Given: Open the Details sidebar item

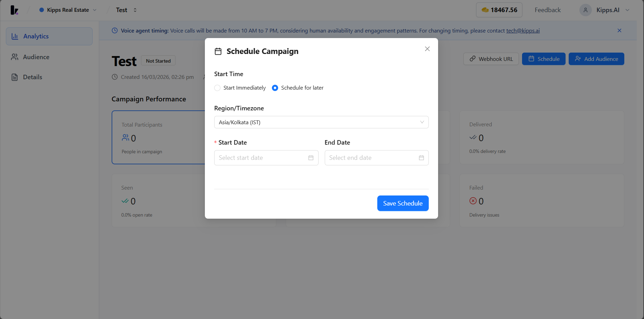Looking at the screenshot, I should pyautogui.click(x=49, y=77).
